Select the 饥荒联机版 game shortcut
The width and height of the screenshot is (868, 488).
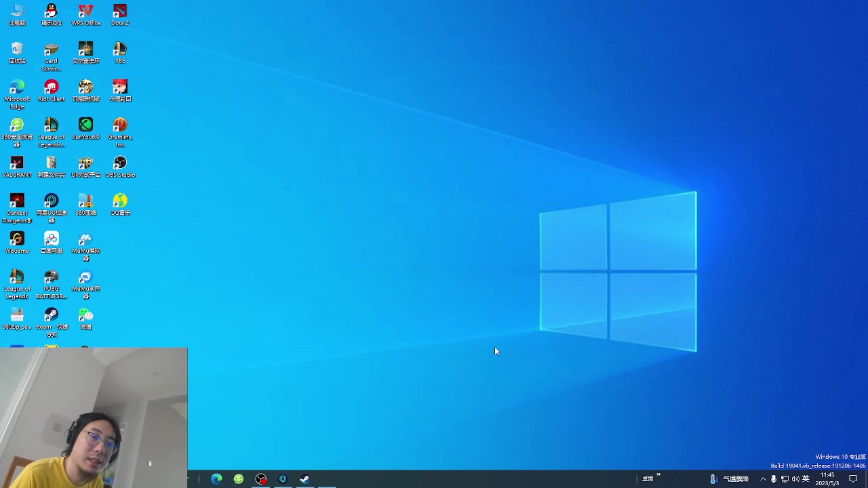tap(85, 91)
